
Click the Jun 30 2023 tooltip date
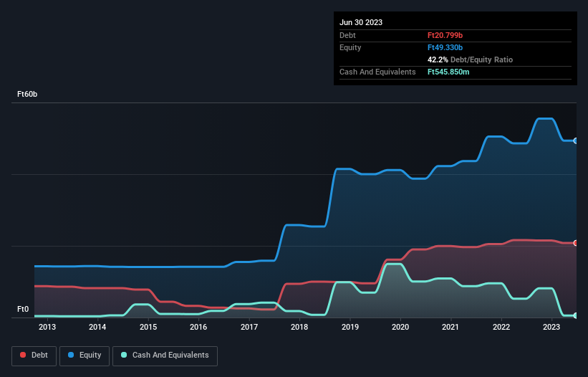(x=361, y=22)
